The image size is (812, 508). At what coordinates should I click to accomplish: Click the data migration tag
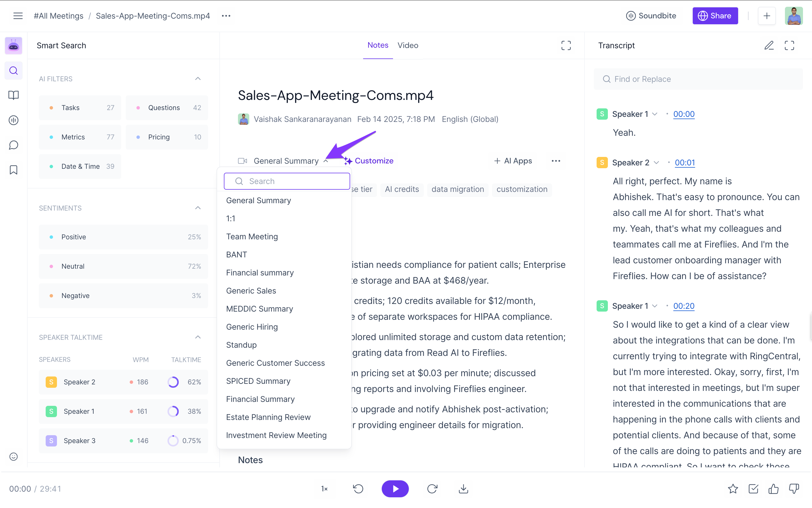coord(457,189)
